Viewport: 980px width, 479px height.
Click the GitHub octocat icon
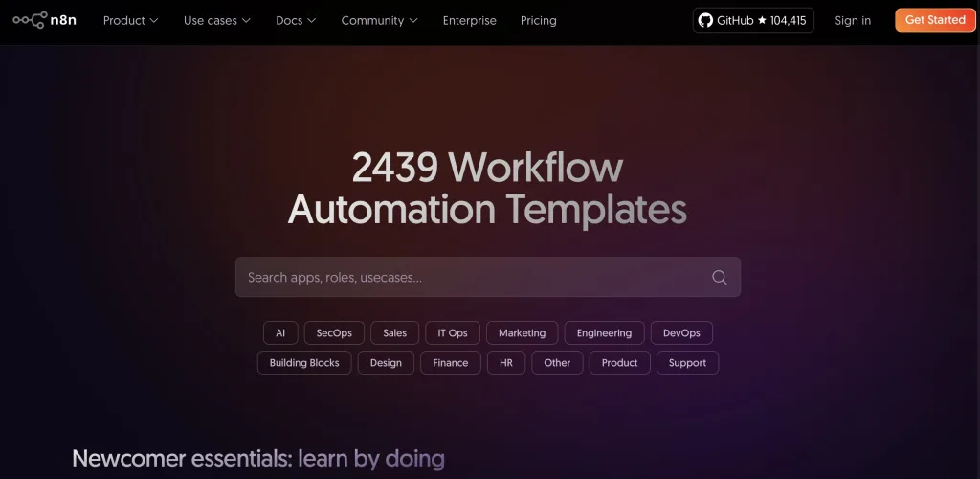tap(705, 21)
